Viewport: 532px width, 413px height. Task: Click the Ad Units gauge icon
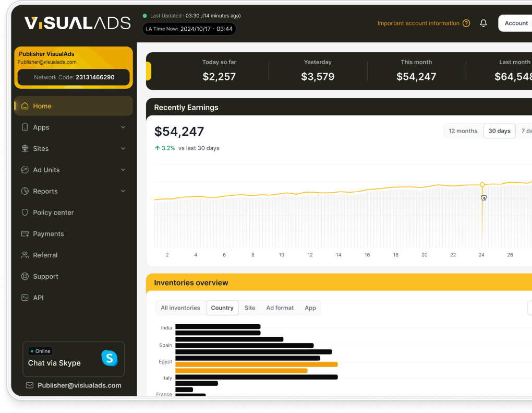coord(25,170)
